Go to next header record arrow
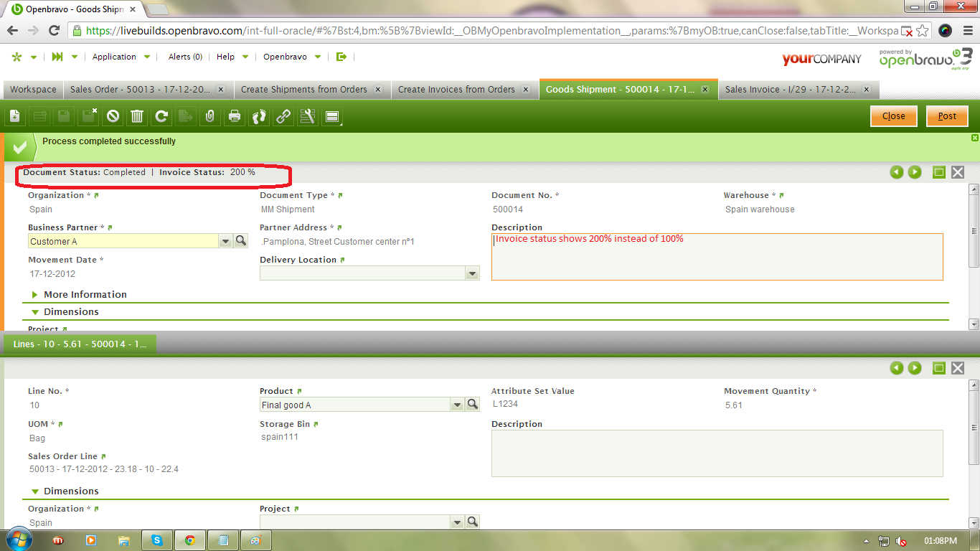 point(915,172)
